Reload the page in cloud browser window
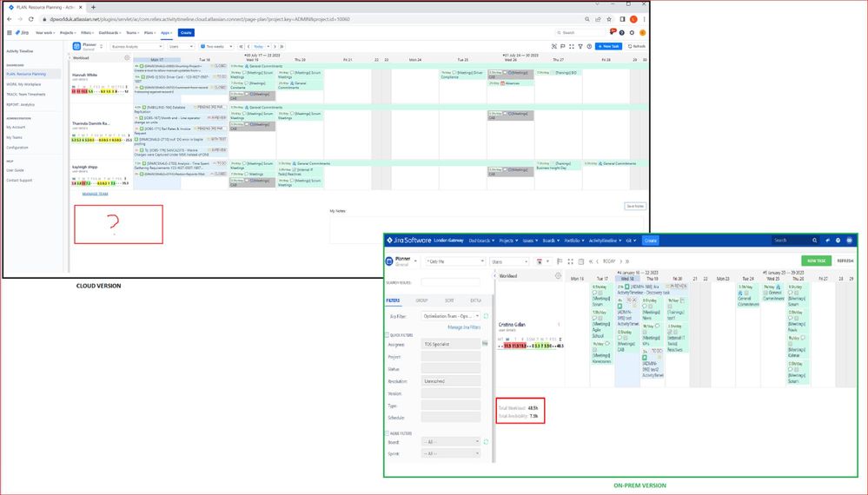The image size is (868, 495). (x=31, y=19)
